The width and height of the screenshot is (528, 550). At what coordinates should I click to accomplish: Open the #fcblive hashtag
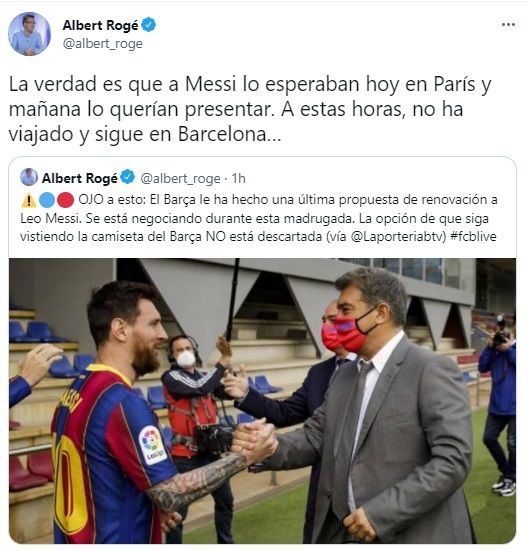pyautogui.click(x=473, y=236)
